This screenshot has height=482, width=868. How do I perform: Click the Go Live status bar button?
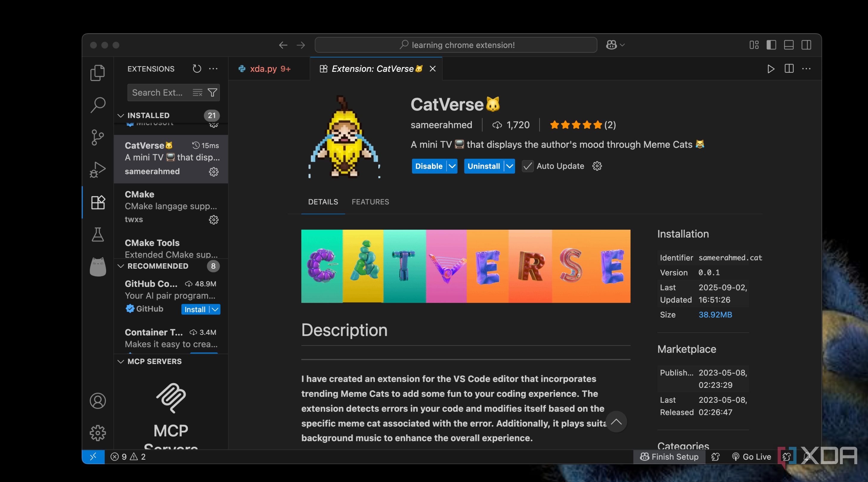click(x=751, y=457)
